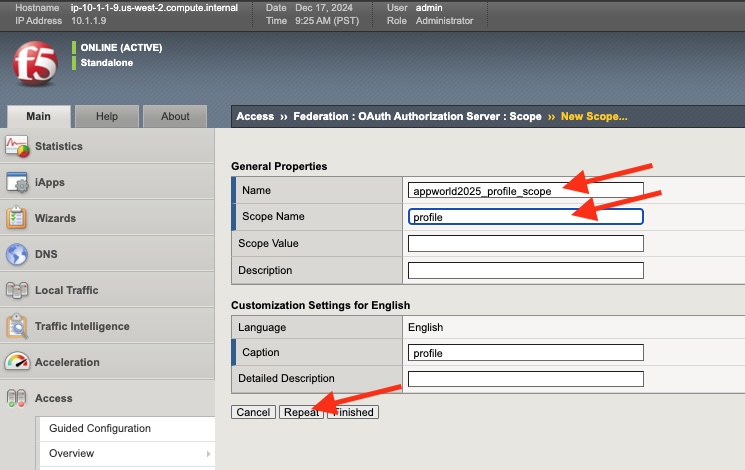Open the Local Traffic servers icon
745x470 pixels.
tap(17, 290)
